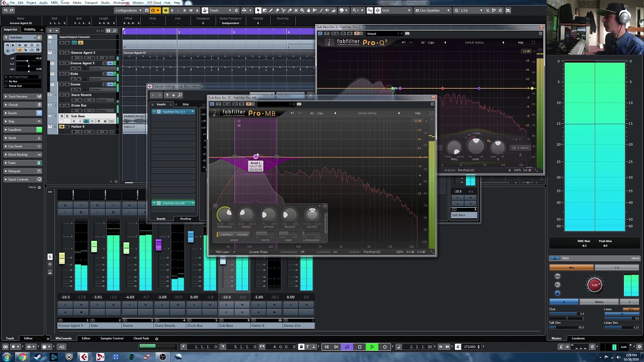
Task: Click the red control room level knob
Action: click(594, 285)
